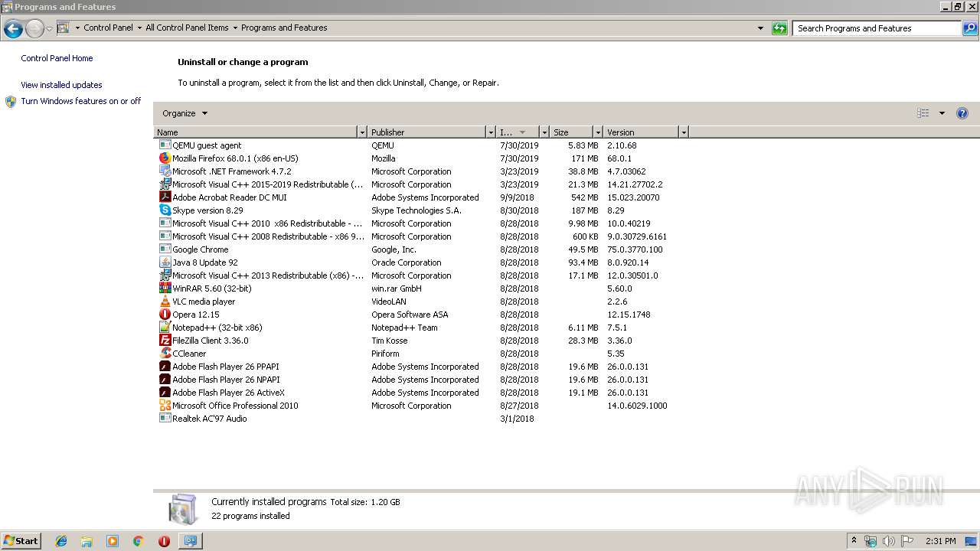Click the FileZilla Client 3.36.0 icon
Screen dimensions: 980x551
pos(165,341)
